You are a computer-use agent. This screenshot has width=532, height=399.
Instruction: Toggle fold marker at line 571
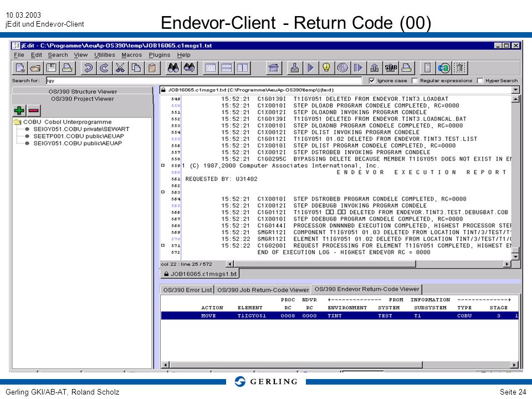coord(163,245)
